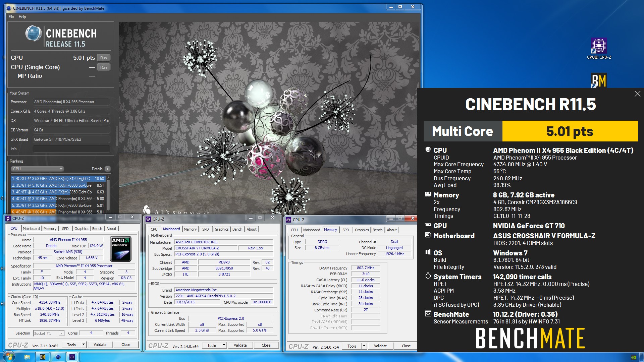Open About tab in Memory CPU-Z window

coord(392,230)
